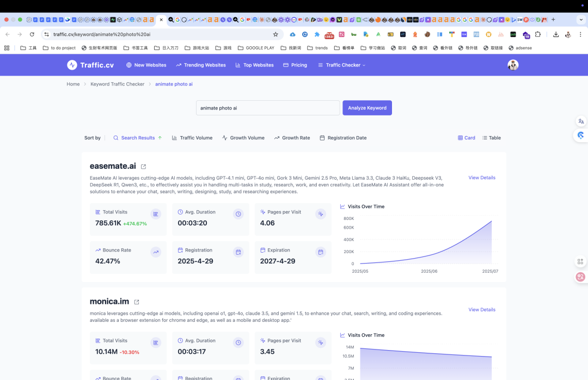The height and width of the screenshot is (380, 588).
Task: Open View Details for monica.im
Action: (482, 309)
